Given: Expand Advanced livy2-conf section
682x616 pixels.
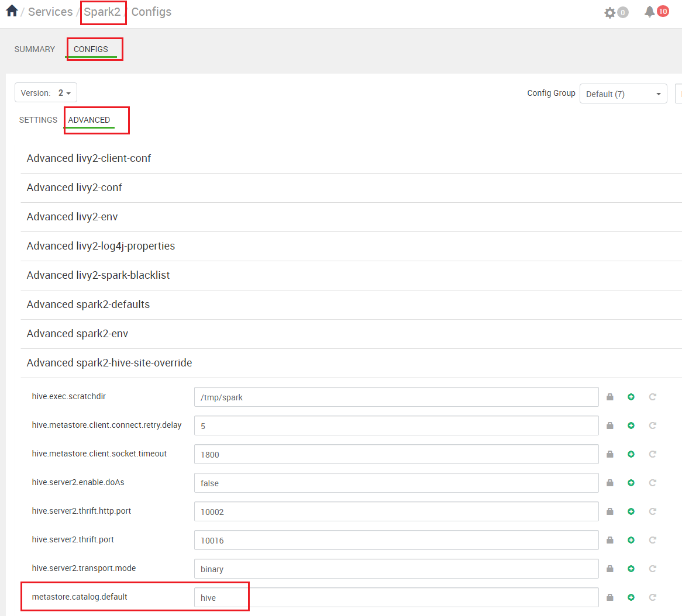Looking at the screenshot, I should [x=74, y=188].
